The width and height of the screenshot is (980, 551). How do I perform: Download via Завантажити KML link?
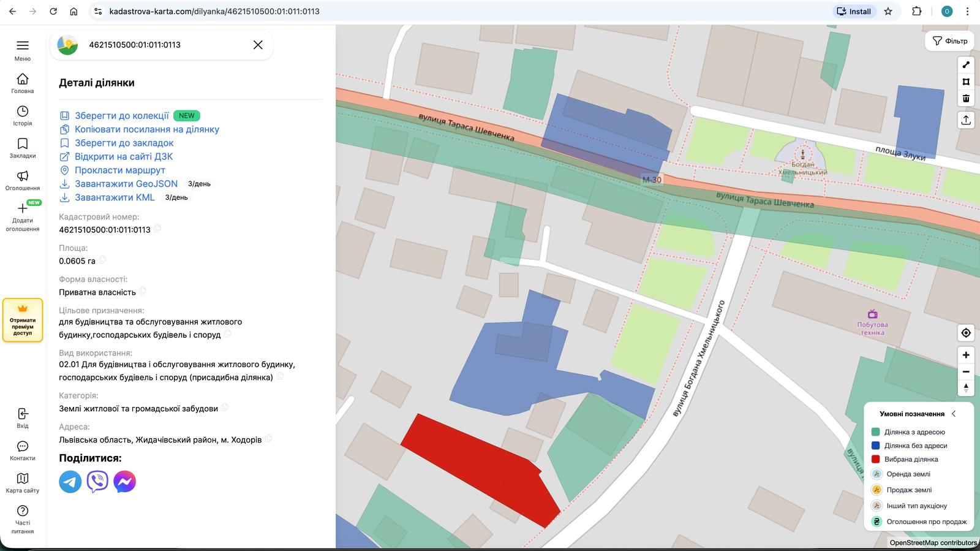(115, 197)
